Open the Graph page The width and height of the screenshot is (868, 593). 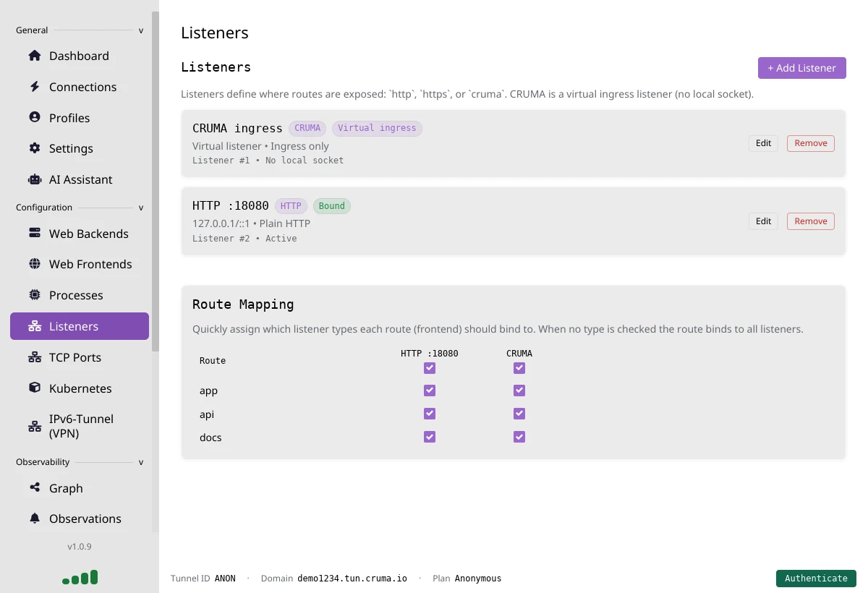[x=80, y=488]
